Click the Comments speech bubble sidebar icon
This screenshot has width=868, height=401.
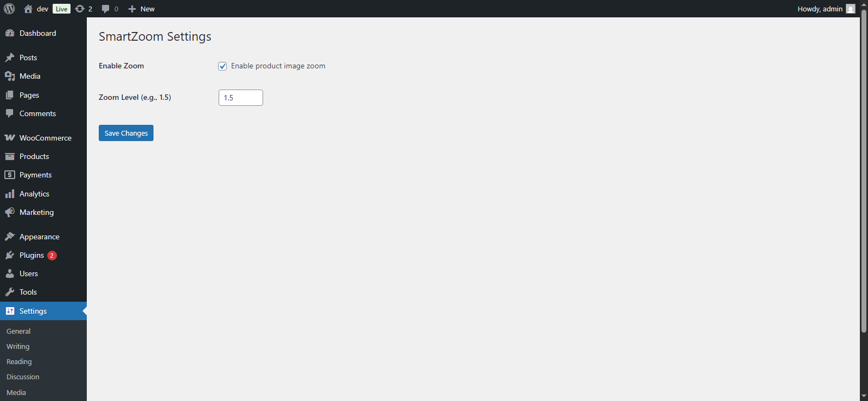(10, 113)
